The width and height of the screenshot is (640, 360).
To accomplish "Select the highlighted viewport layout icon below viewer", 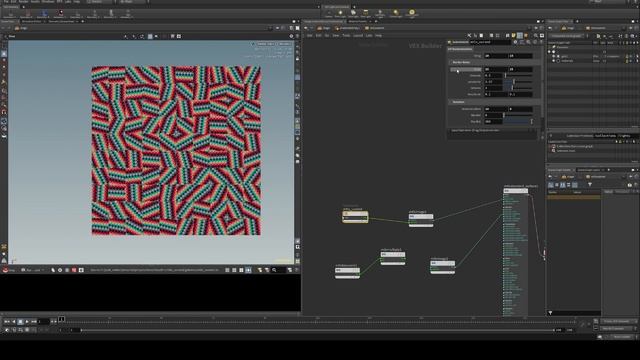I will tap(248, 270).
